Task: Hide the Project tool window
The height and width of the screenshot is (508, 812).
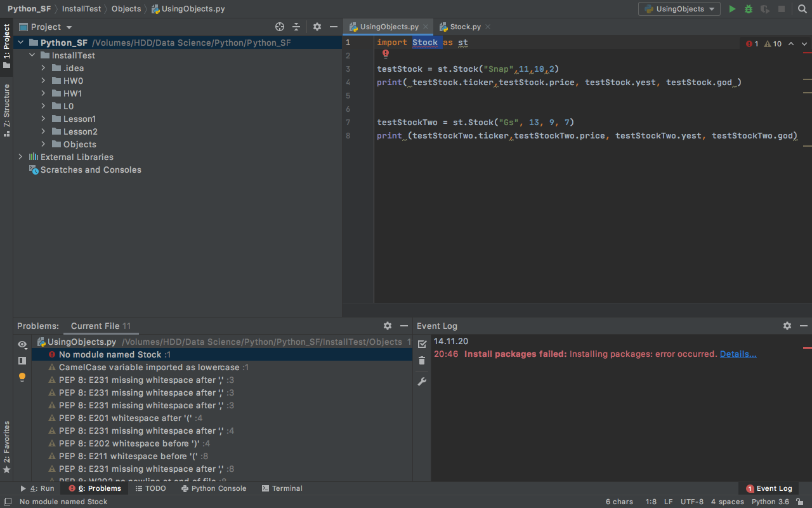Action: 334,27
